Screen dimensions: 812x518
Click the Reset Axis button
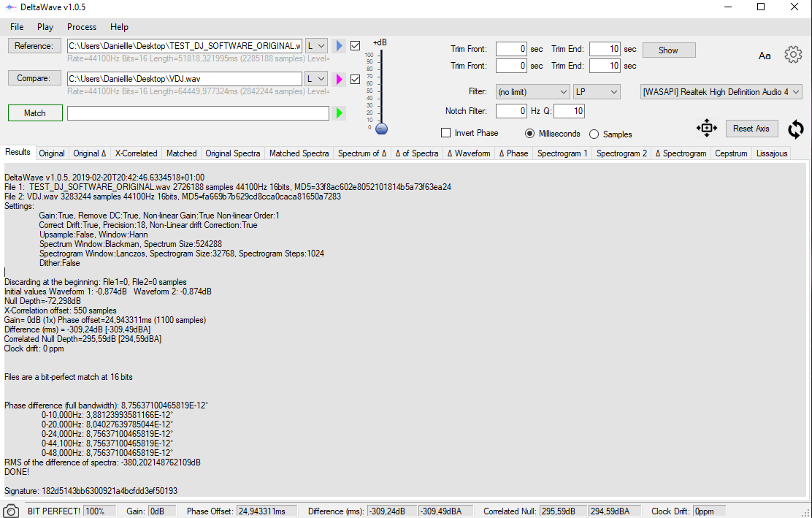[x=751, y=129]
